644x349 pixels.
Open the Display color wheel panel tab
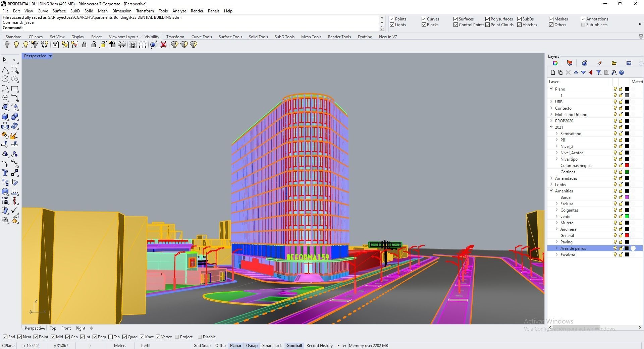[555, 63]
